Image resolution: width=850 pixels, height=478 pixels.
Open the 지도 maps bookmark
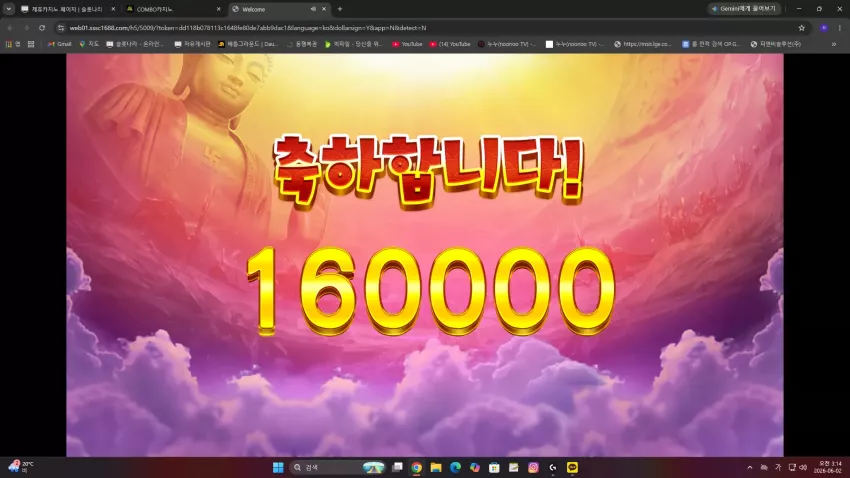[89, 44]
